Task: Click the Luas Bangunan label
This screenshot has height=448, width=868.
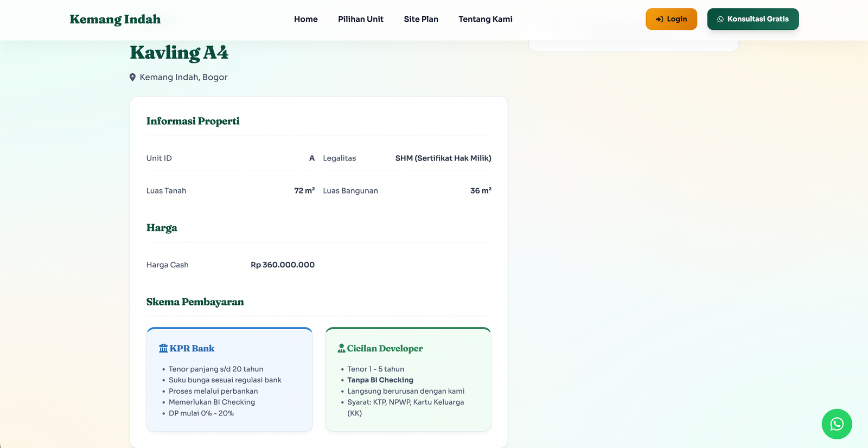Action: coord(350,191)
